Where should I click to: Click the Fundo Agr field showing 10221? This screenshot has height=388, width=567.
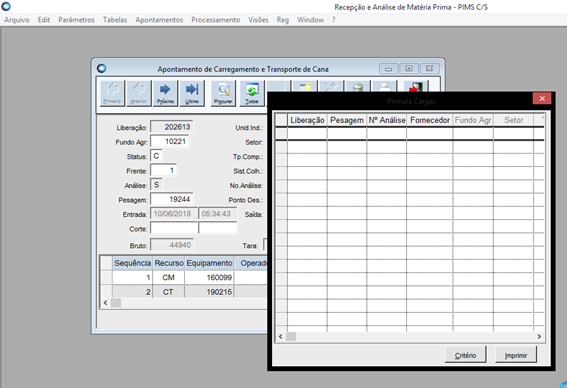(169, 141)
